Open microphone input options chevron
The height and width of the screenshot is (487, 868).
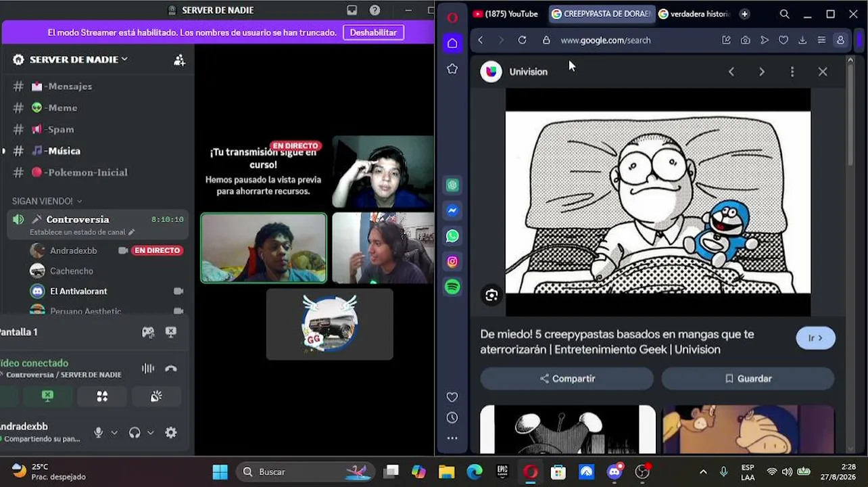pos(114,432)
